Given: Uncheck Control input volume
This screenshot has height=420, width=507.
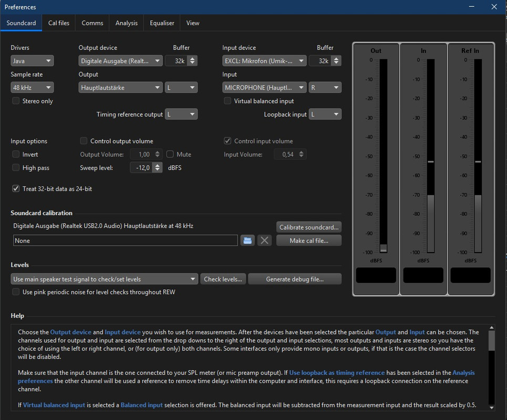Looking at the screenshot, I should click(227, 141).
